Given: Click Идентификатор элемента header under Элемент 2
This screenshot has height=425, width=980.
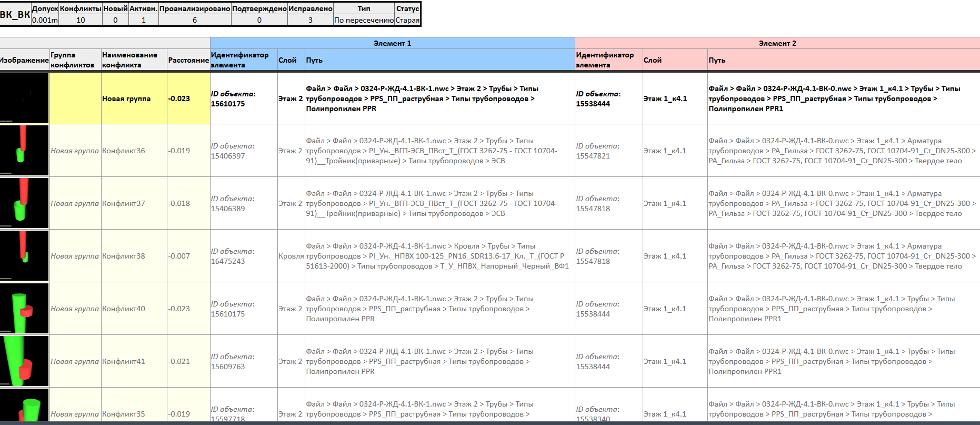Looking at the screenshot, I should click(609, 60).
